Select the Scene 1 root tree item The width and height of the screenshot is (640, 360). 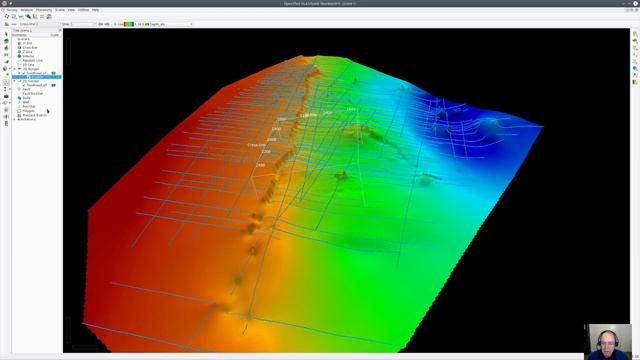tap(23, 39)
